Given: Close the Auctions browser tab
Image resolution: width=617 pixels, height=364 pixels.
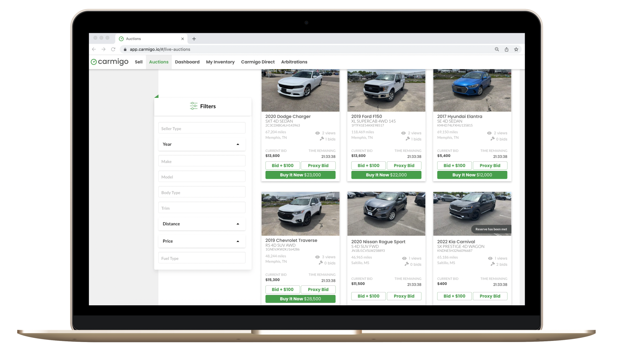Looking at the screenshot, I should (x=183, y=39).
